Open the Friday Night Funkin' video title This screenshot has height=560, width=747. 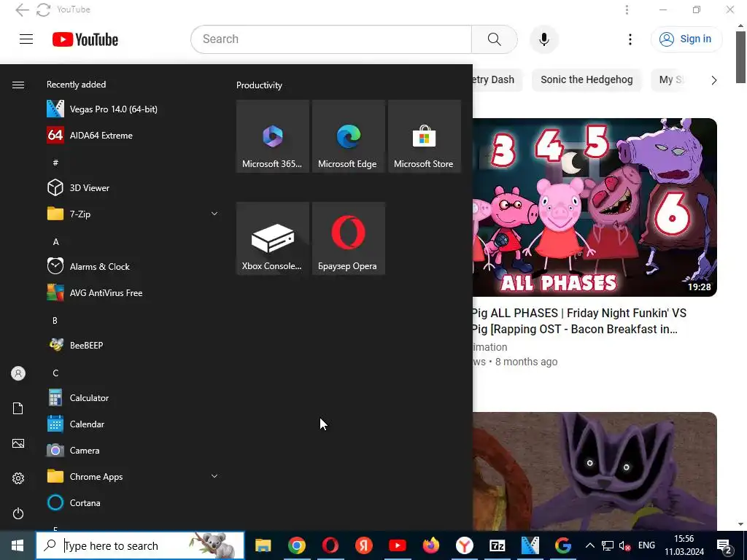(578, 321)
